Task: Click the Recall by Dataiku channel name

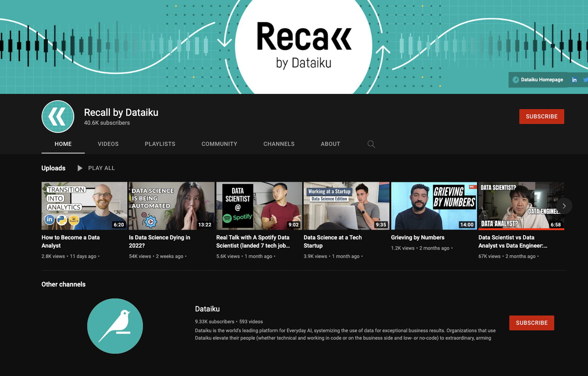Action: pos(121,112)
